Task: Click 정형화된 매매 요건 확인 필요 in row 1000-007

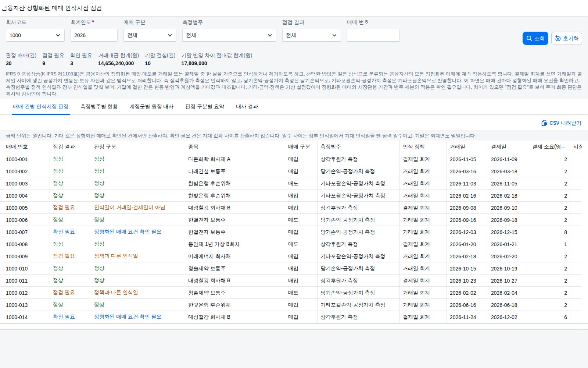Action: pos(128,232)
